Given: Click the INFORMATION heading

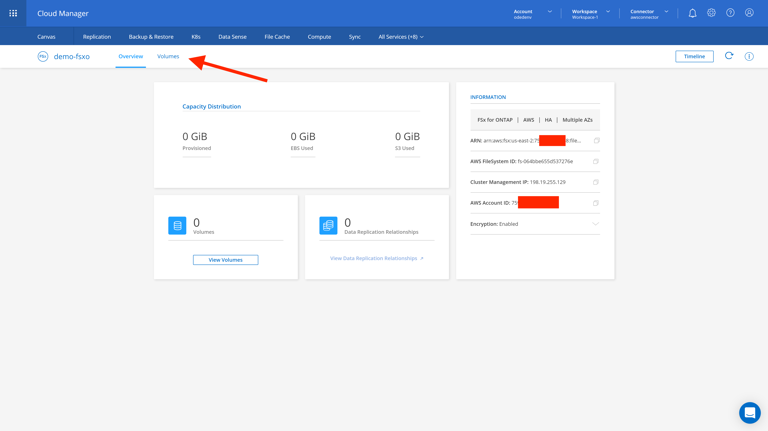Looking at the screenshot, I should (x=488, y=97).
